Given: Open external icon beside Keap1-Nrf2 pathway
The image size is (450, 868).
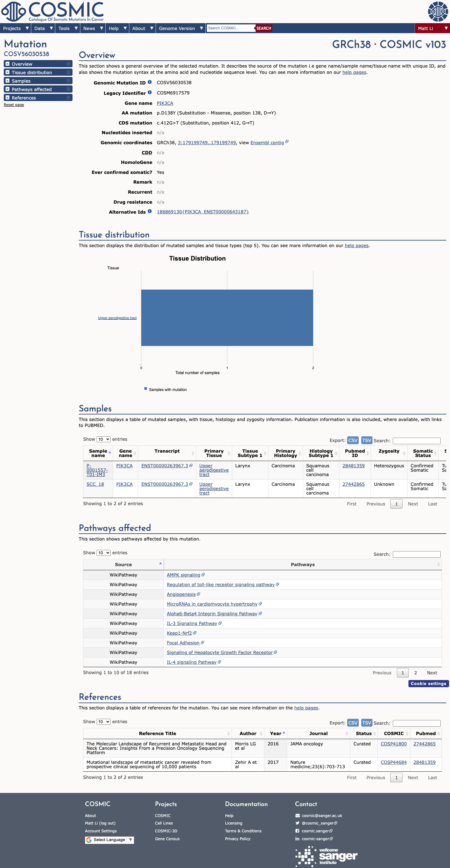Looking at the screenshot, I should [195, 633].
